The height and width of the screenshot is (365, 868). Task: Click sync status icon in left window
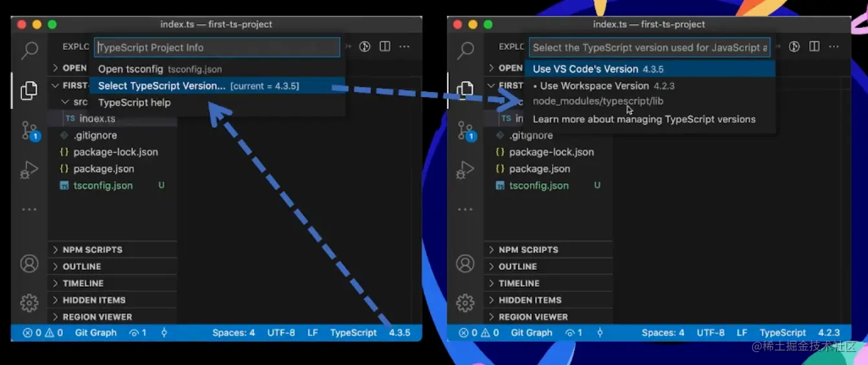pyautogui.click(x=165, y=333)
